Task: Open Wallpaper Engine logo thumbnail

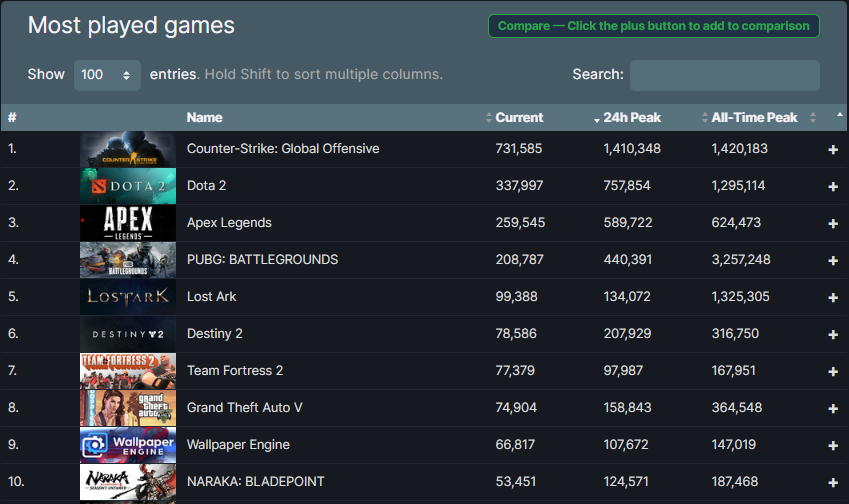Action: [x=128, y=445]
